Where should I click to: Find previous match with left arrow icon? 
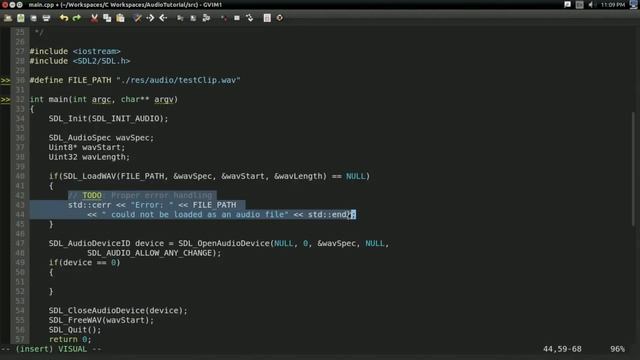[x=163, y=18]
